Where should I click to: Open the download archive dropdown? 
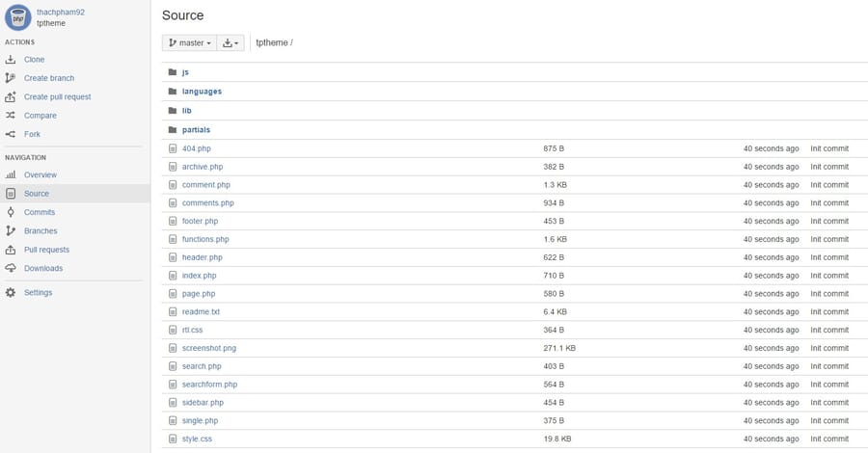click(231, 42)
